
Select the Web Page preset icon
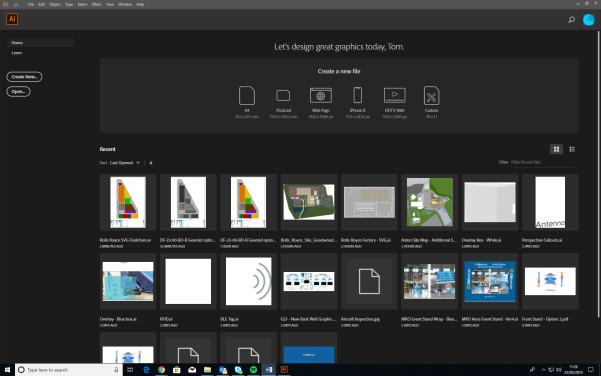[321, 95]
